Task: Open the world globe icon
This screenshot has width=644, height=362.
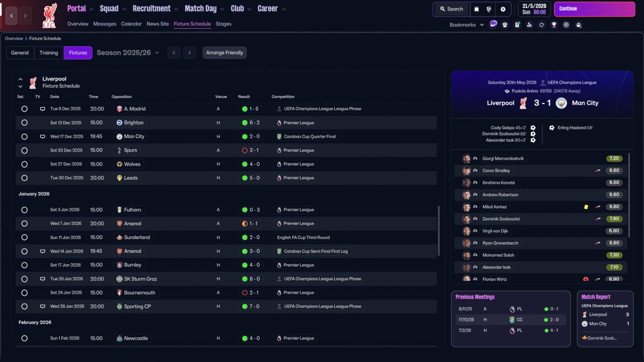Action: pos(489,9)
